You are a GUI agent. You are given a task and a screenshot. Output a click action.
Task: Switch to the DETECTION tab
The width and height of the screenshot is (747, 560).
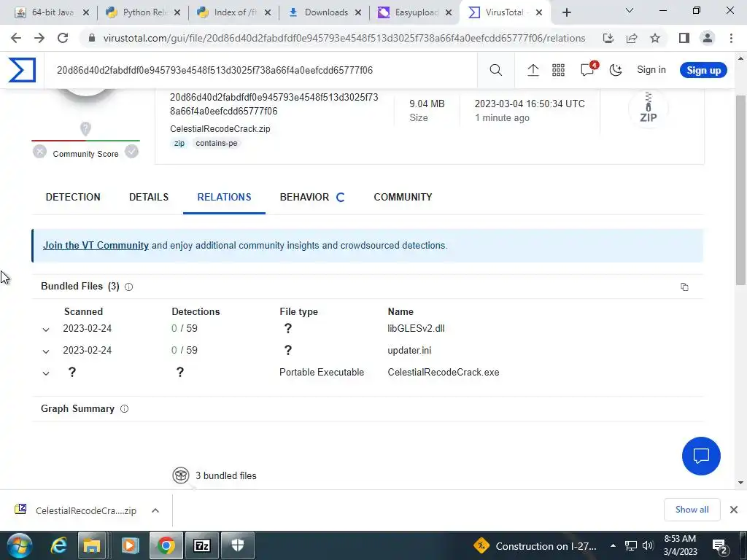tap(73, 197)
